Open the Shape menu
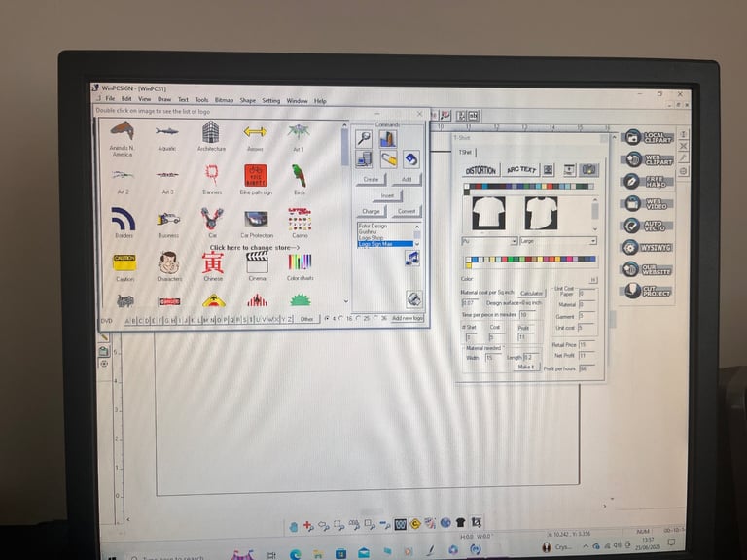The width and height of the screenshot is (747, 560). pyautogui.click(x=248, y=100)
